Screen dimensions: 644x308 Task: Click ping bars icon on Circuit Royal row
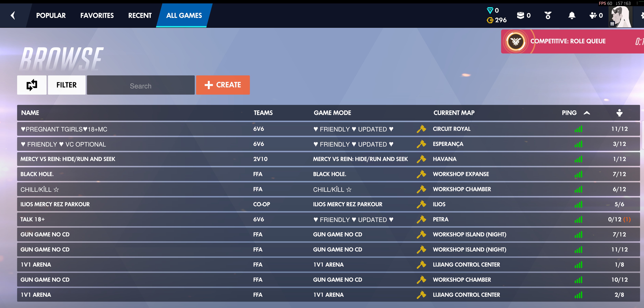point(578,129)
